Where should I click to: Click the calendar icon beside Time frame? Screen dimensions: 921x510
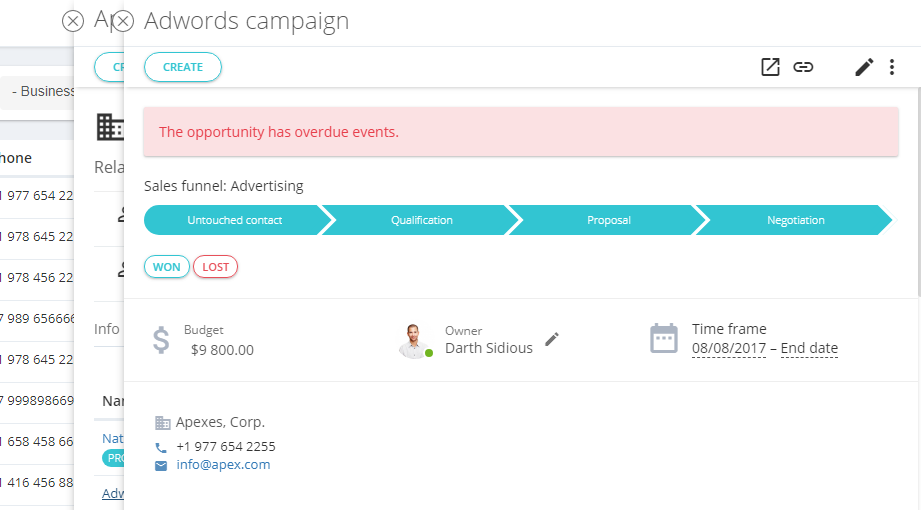(664, 338)
